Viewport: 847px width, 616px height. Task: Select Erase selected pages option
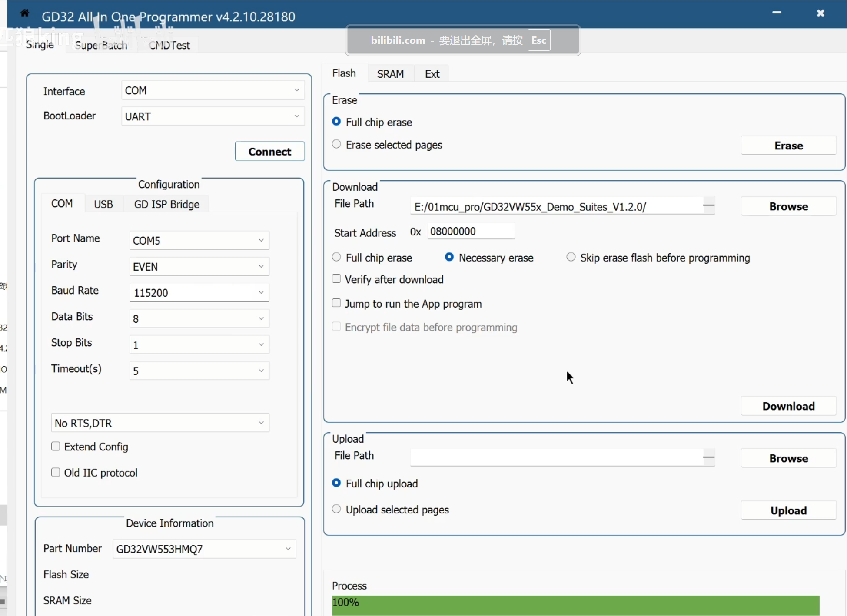click(336, 144)
